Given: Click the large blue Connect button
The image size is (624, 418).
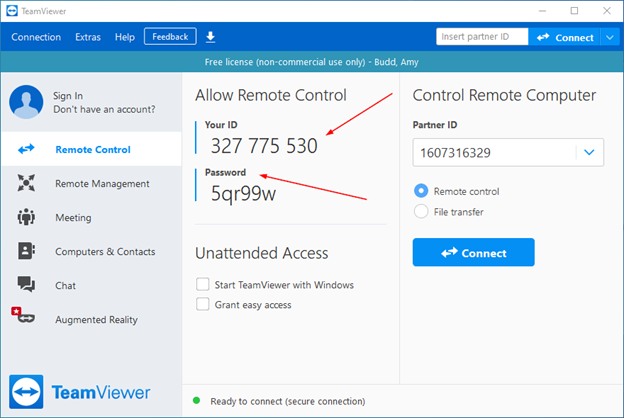Looking at the screenshot, I should click(474, 252).
